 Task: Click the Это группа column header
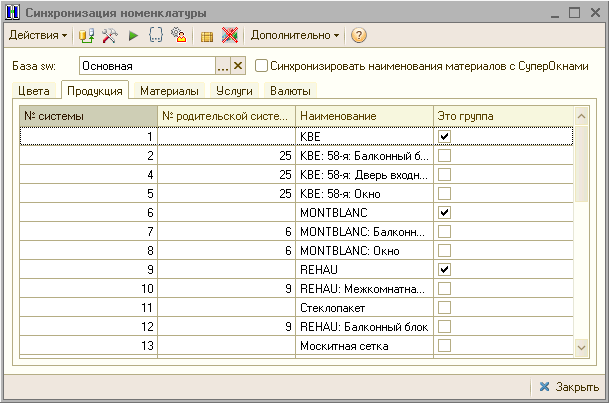point(503,116)
